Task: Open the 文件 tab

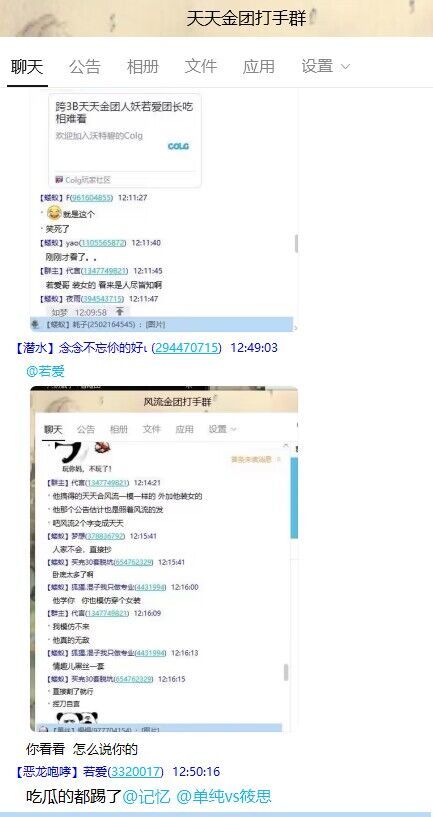Action: [201, 67]
